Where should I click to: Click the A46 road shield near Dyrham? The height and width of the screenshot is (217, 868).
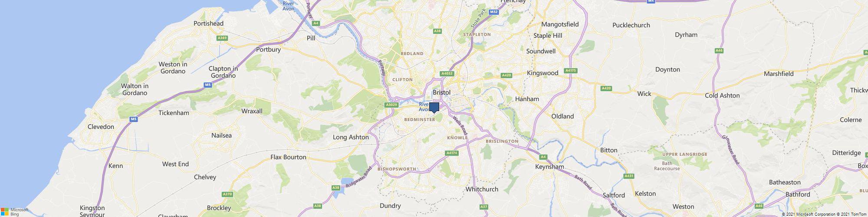pos(719,51)
